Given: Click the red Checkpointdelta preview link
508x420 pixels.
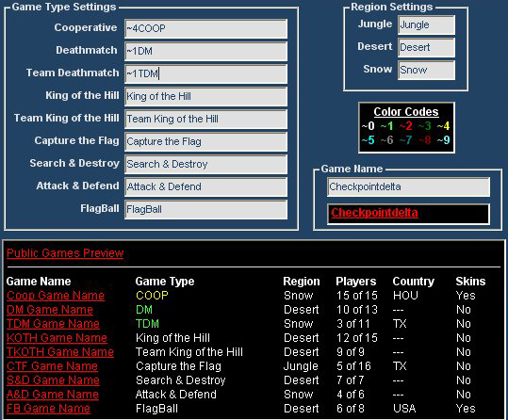Looking at the screenshot, I should click(374, 213).
